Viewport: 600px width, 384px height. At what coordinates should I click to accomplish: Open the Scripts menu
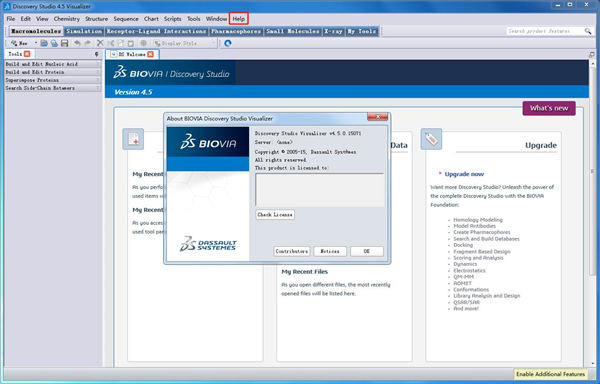(173, 19)
